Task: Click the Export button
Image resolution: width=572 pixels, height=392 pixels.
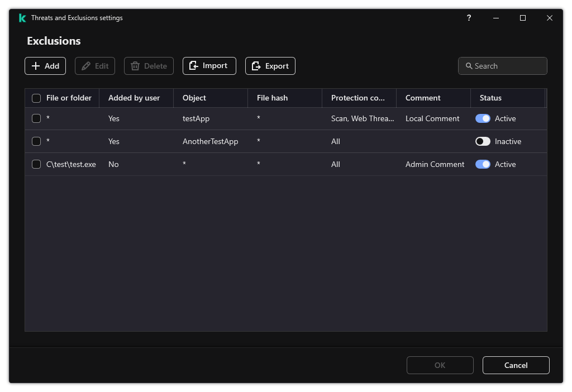Action: click(270, 66)
